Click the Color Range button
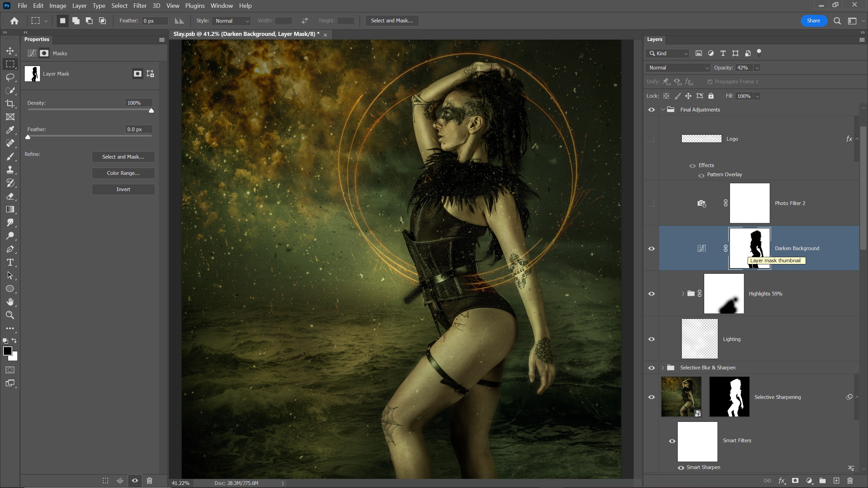The width and height of the screenshot is (868, 488). coord(123,173)
